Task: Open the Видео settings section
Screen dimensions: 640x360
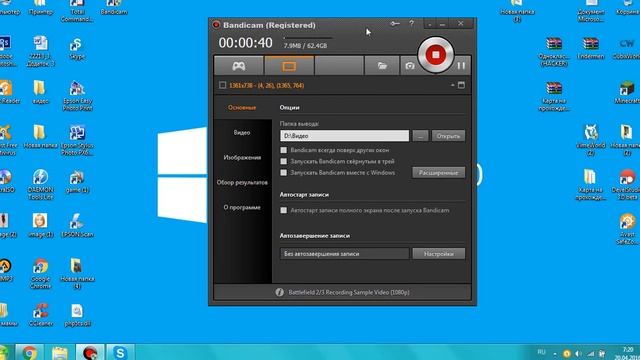Action: click(242, 133)
